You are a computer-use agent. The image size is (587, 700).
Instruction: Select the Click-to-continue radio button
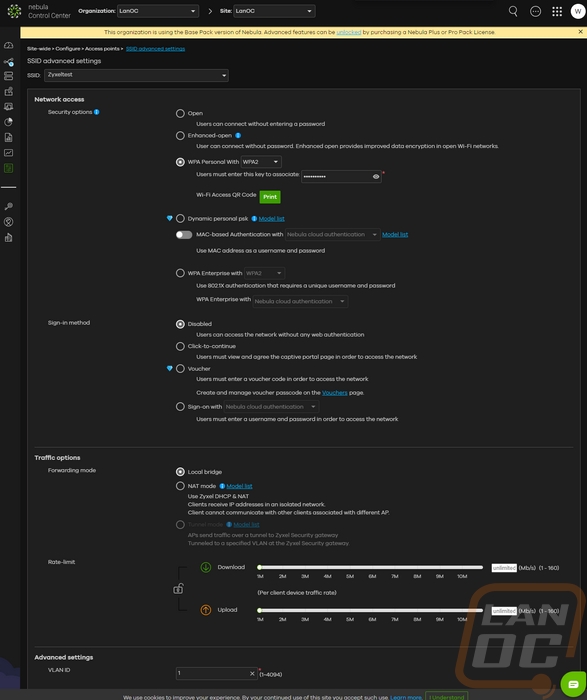tap(180, 346)
